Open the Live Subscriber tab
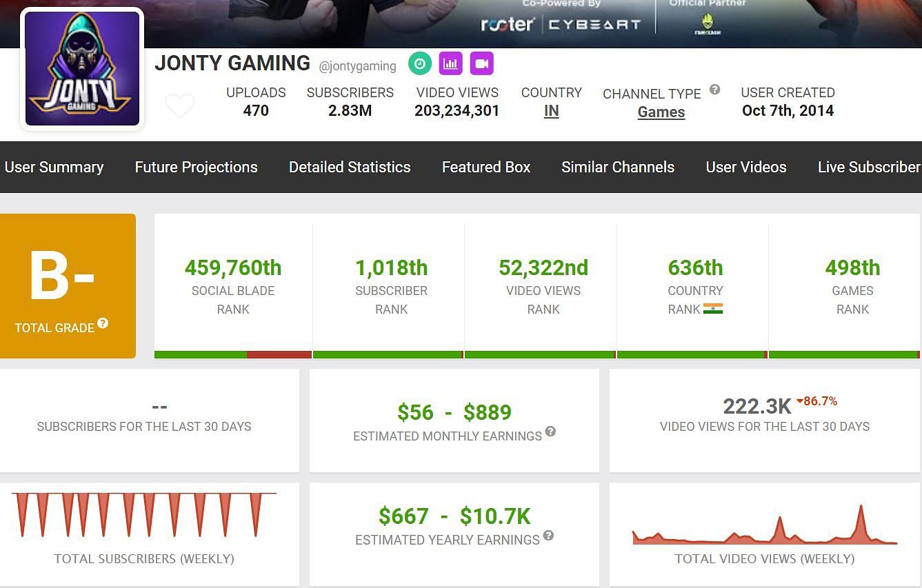The width and height of the screenshot is (922, 588). 869,167
